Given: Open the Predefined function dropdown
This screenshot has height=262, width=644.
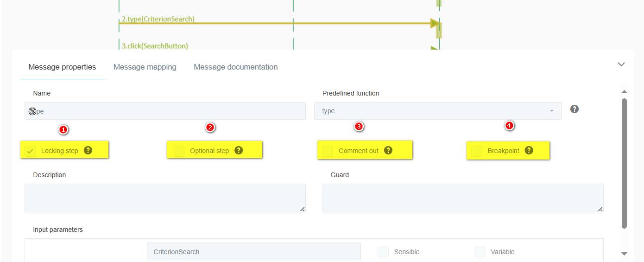Looking at the screenshot, I should [438, 111].
